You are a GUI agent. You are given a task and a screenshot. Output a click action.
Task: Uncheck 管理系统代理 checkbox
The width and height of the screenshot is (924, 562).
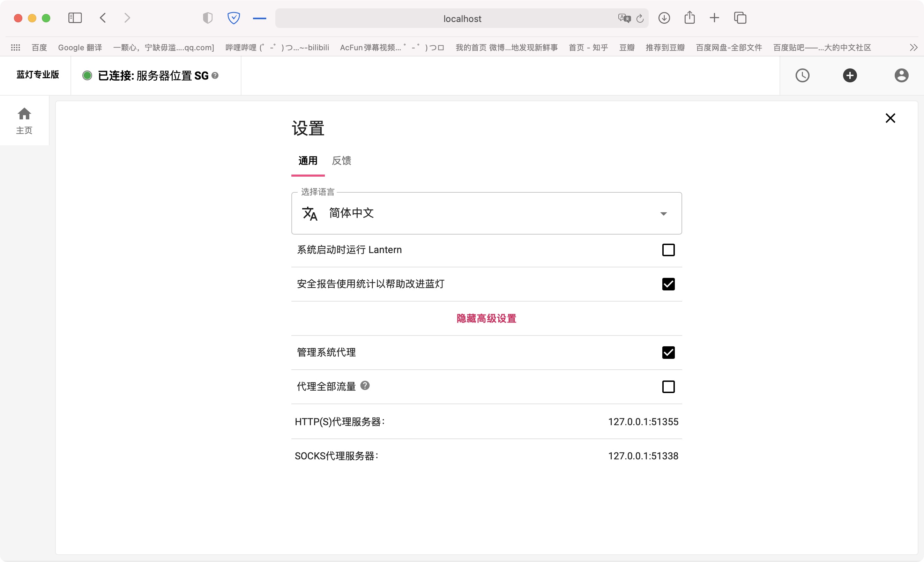(x=668, y=352)
